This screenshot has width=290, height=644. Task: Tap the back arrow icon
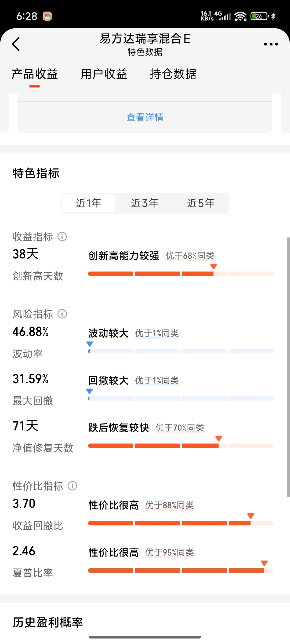coord(16,44)
